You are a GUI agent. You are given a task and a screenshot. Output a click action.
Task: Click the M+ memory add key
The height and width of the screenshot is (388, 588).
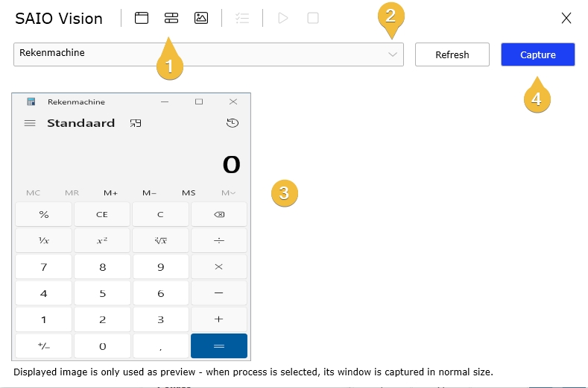pyautogui.click(x=110, y=193)
